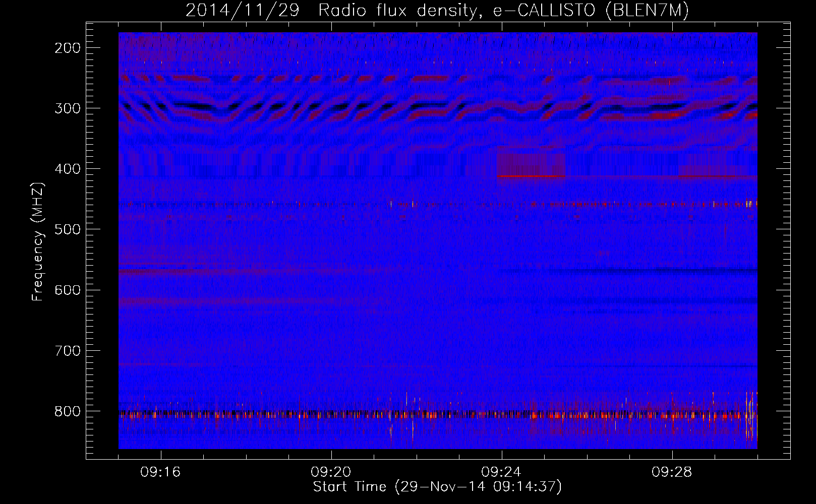816x504 pixels.
Task: Click the red-orange interference band at 800 MHz
Action: point(438,415)
